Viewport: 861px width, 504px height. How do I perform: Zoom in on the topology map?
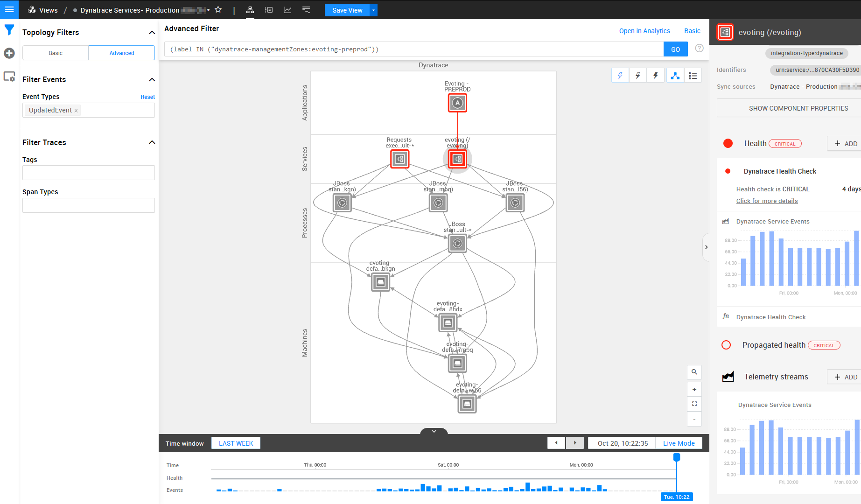694,389
